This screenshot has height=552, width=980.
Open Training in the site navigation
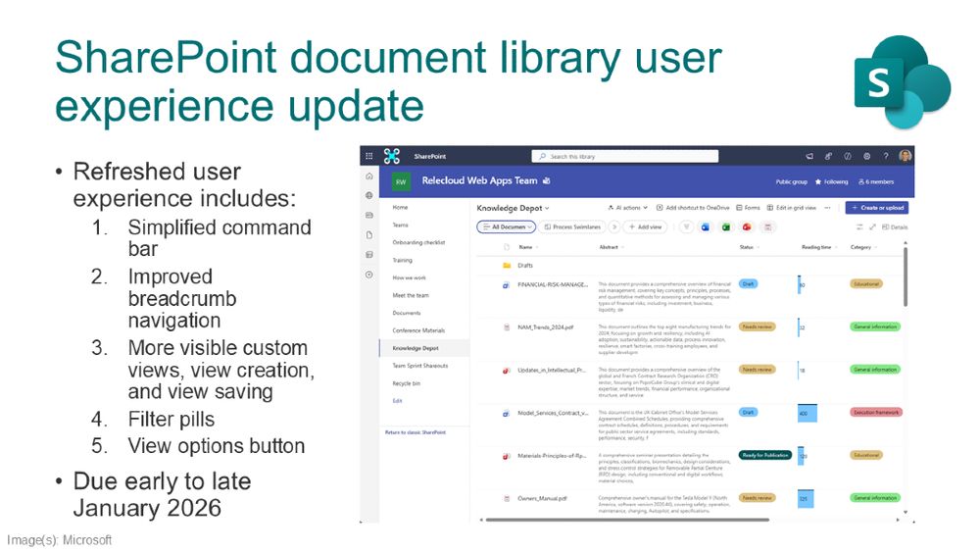(403, 260)
